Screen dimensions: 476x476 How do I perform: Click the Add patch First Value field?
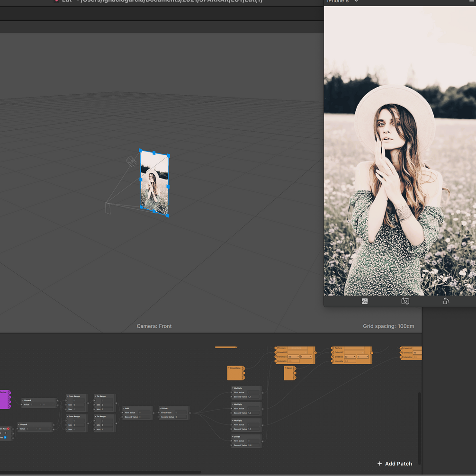point(144,413)
